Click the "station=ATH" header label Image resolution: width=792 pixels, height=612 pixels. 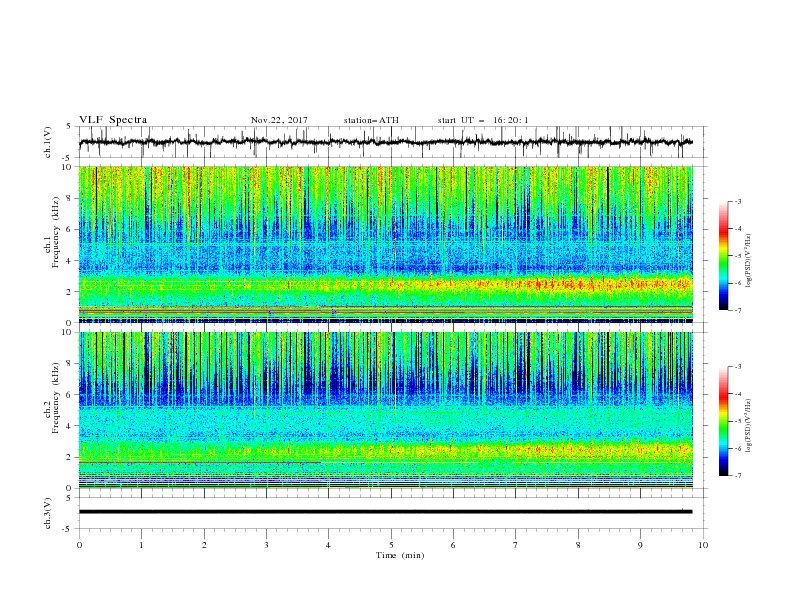[371, 120]
